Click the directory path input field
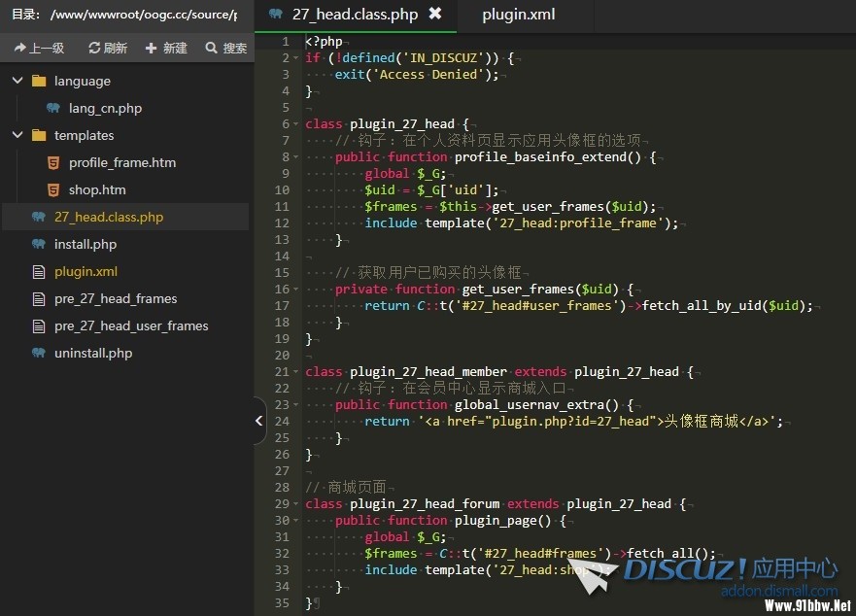The width and height of the screenshot is (856, 616). tap(143, 15)
